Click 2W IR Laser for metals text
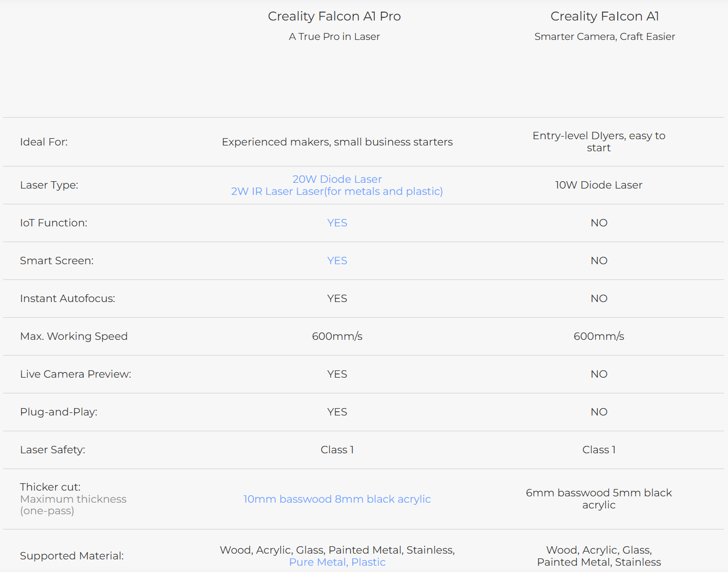 tap(337, 191)
